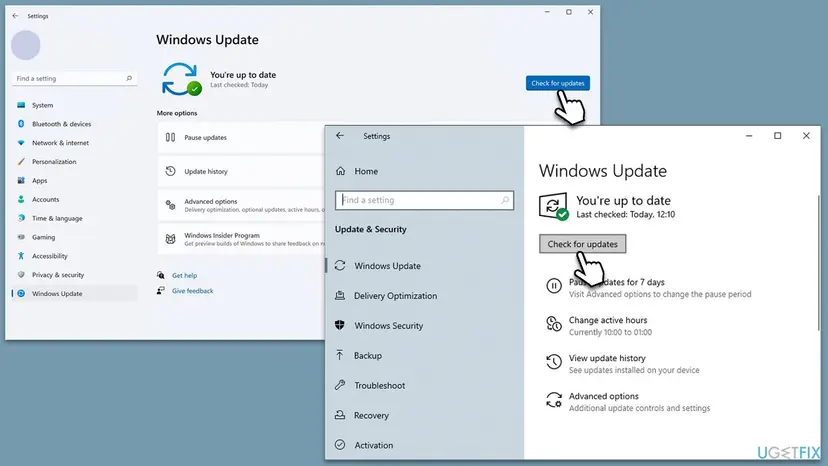
Task: Click the front window's vertical scrollbar
Action: point(818,263)
